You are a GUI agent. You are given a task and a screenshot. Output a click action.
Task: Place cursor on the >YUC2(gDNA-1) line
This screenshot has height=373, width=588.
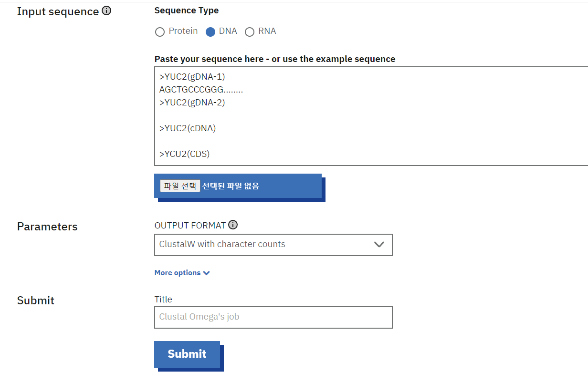192,76
